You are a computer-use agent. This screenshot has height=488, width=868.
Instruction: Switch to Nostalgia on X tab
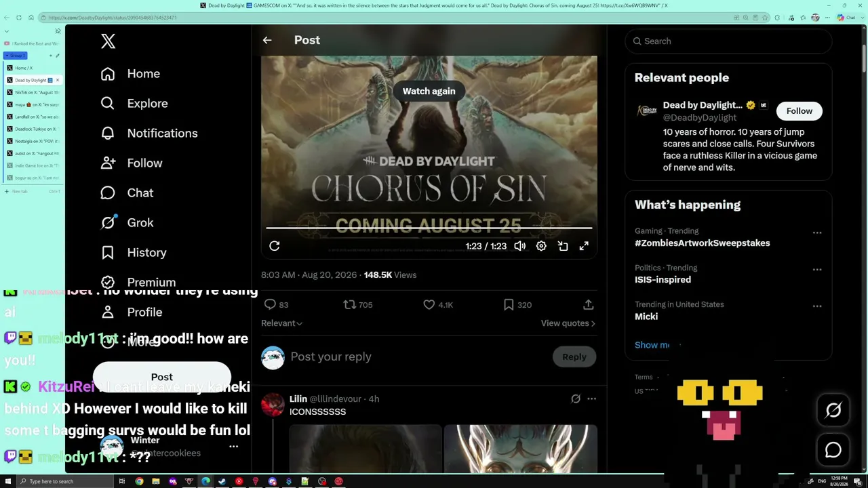(x=33, y=141)
